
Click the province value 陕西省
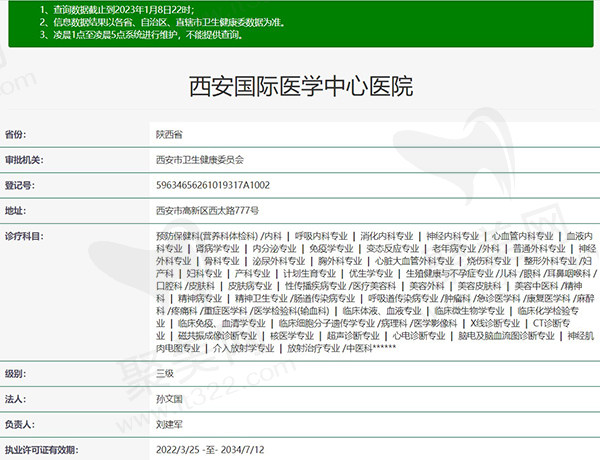(169, 134)
